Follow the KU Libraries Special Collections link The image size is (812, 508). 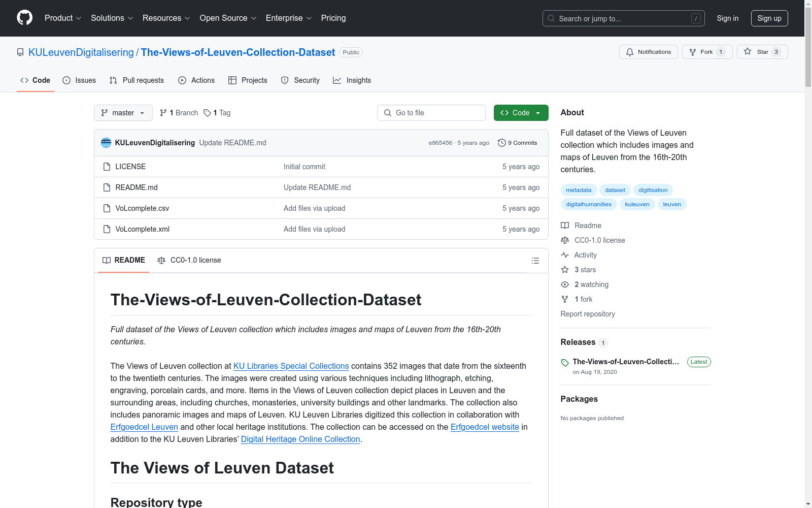[x=291, y=366]
